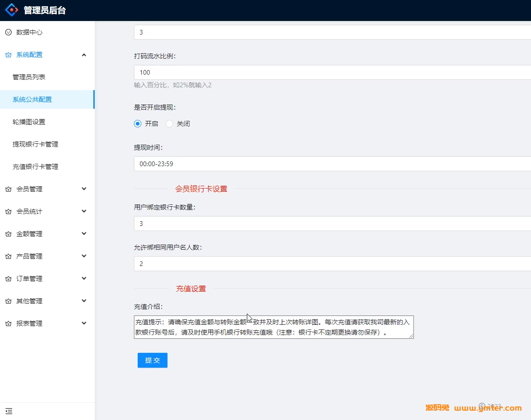531x420 pixels.
Task: Expand the 其他管理 menu chevron
Action: (x=84, y=301)
